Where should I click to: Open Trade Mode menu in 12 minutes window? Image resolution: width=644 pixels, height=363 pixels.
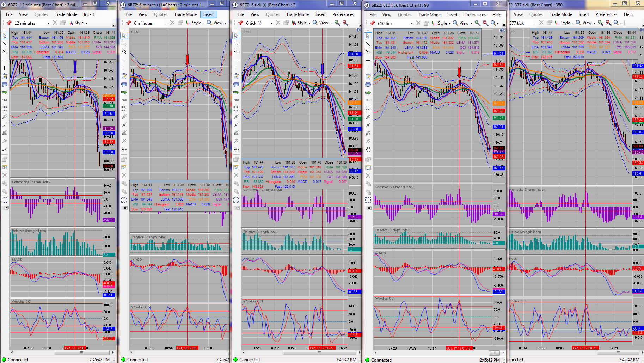[x=66, y=14]
